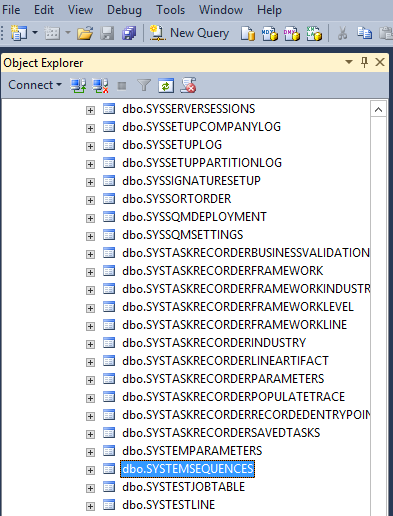This screenshot has height=516, width=393.
Task: Click table icon beside dbo.SYSSETUPLOG
Action: click(109, 145)
